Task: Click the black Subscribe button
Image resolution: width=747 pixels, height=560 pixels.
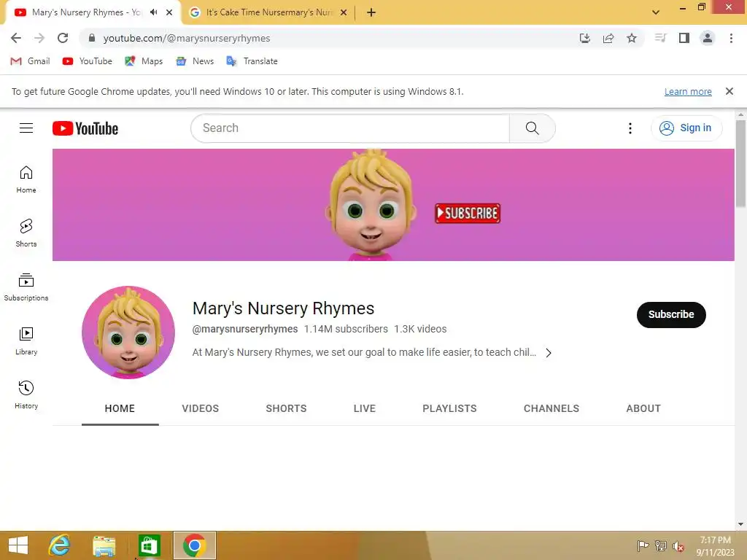Action: click(671, 314)
